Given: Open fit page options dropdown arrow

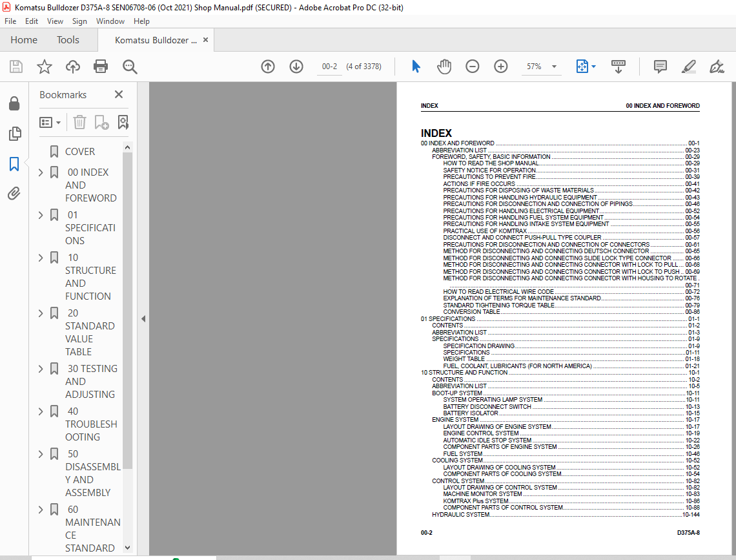Looking at the screenshot, I should [x=594, y=67].
